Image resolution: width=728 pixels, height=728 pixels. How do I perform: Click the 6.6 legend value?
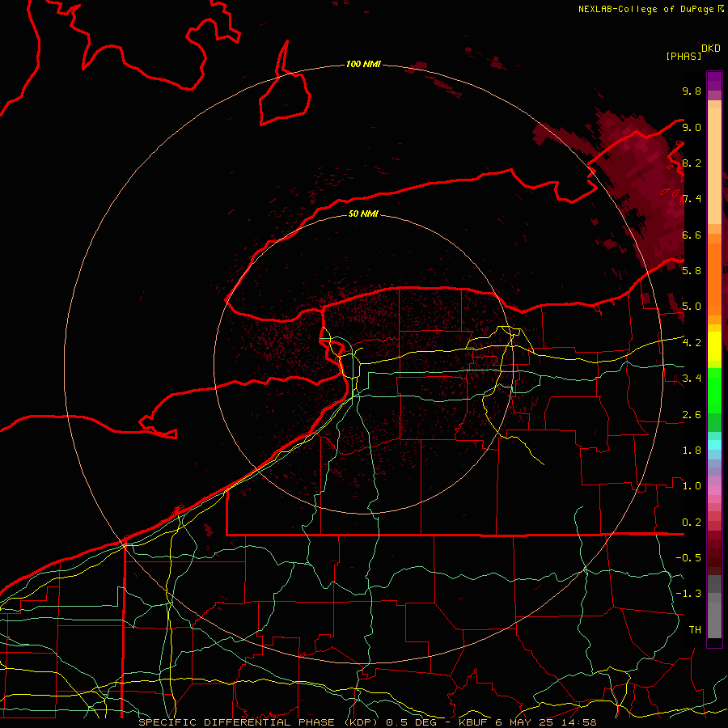pyautogui.click(x=692, y=235)
